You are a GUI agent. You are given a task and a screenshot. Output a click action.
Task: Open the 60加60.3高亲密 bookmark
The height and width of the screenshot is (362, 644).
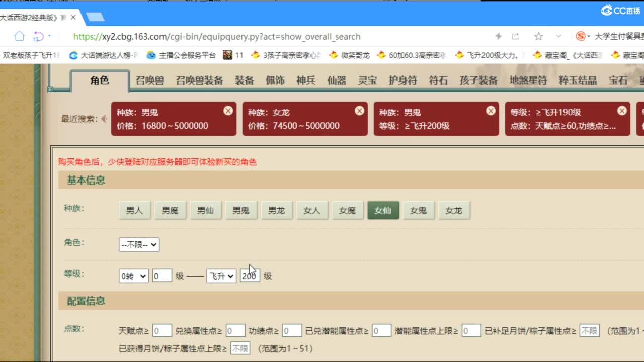pyautogui.click(x=412, y=55)
